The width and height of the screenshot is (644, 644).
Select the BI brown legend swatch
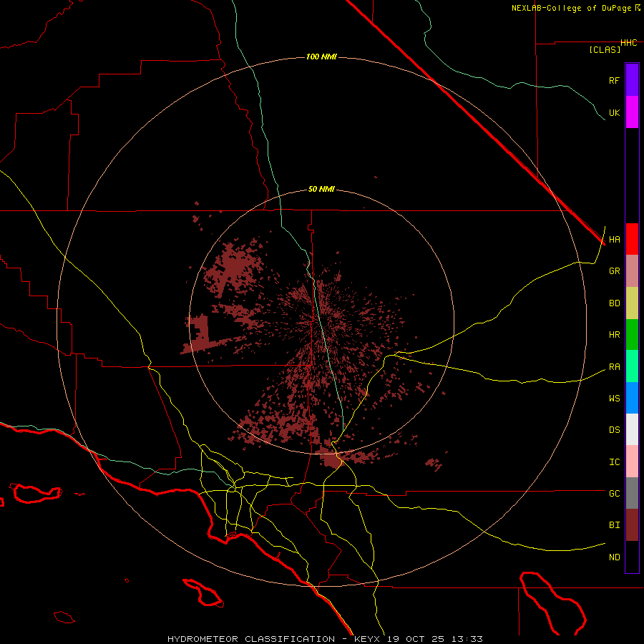pos(632,525)
